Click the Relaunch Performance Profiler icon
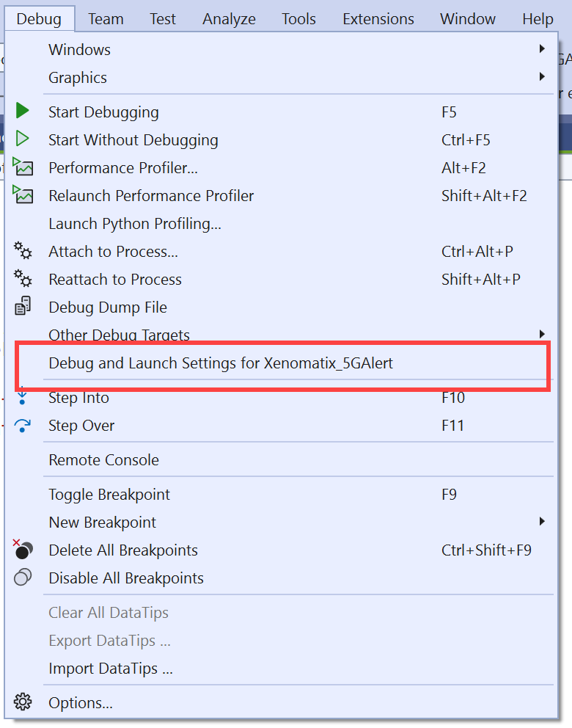The height and width of the screenshot is (728, 572). click(23, 195)
